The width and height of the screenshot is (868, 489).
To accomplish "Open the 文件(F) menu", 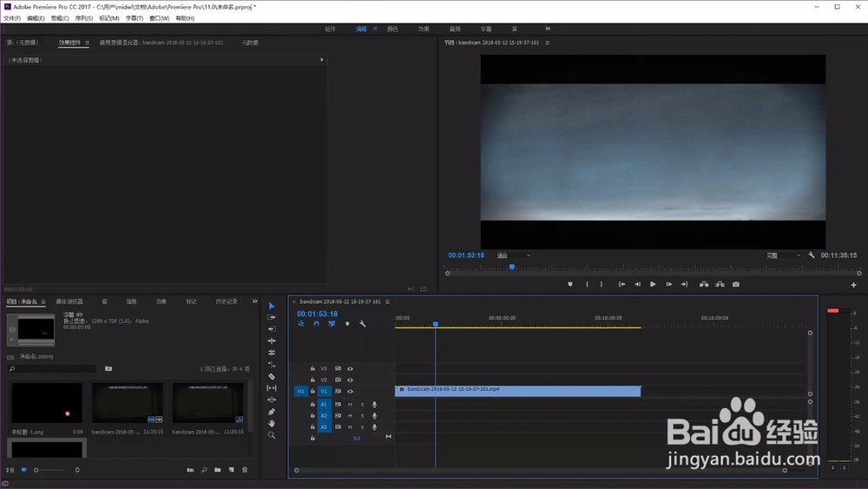I will tap(12, 18).
